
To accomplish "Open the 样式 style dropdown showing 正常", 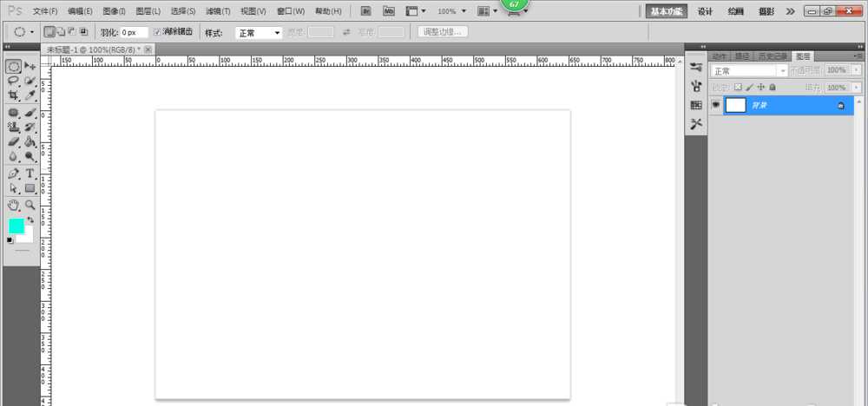I will tap(259, 33).
